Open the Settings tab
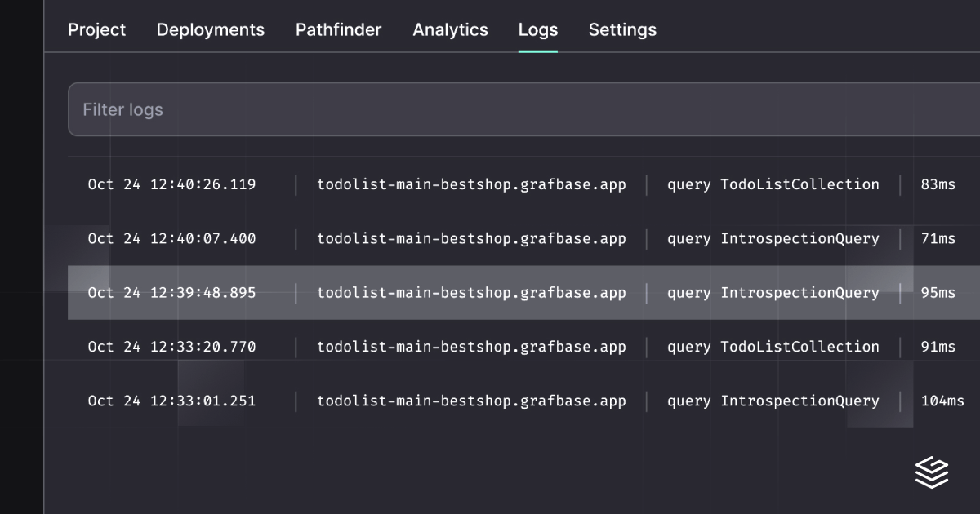 tap(622, 30)
